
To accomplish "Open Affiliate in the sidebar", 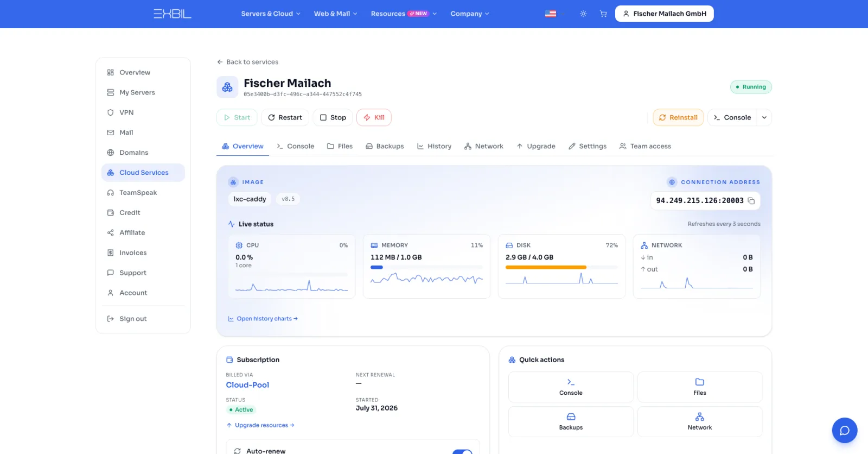I will [143, 233].
